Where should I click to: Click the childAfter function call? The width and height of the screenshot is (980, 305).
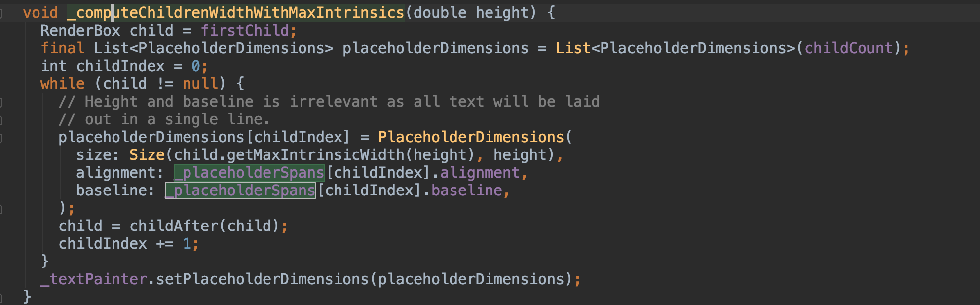(x=173, y=226)
